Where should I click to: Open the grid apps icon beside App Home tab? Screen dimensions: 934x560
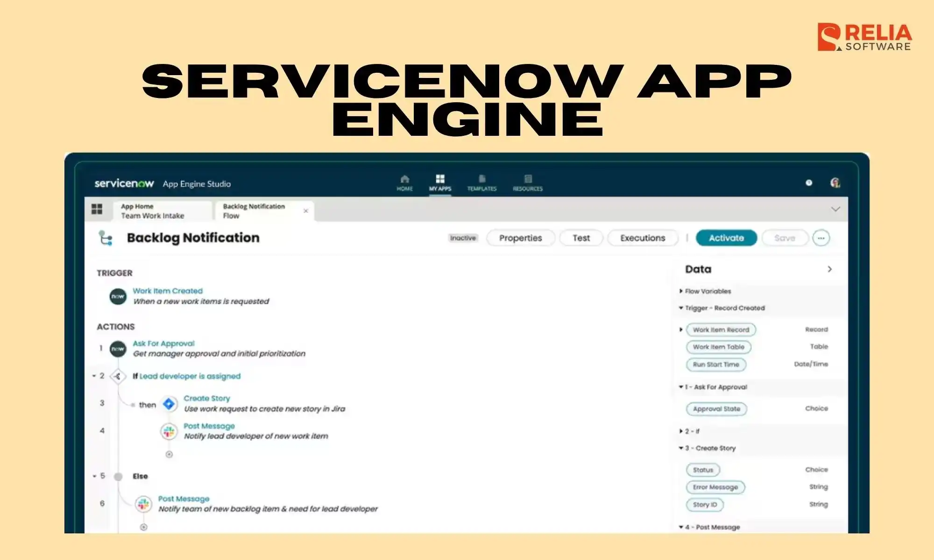(97, 209)
